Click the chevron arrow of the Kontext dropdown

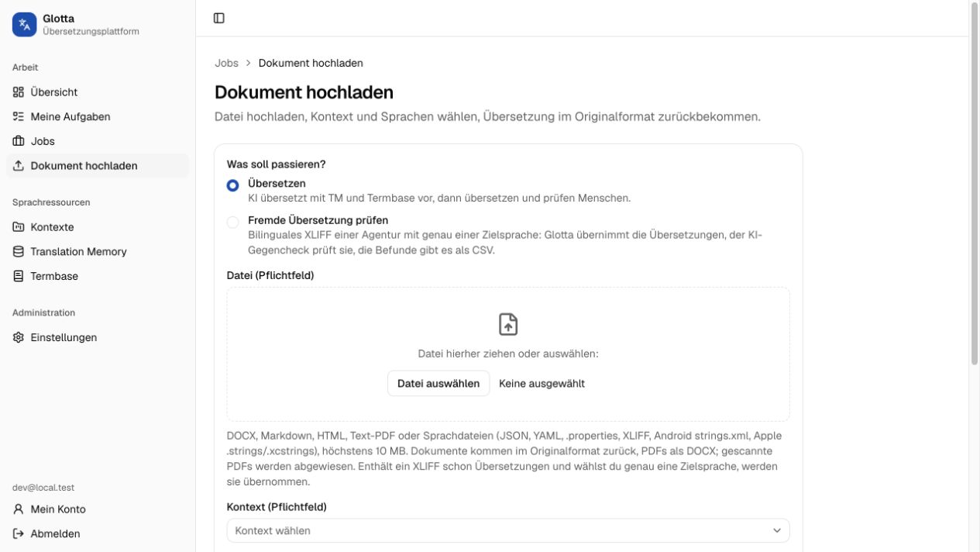(x=777, y=530)
